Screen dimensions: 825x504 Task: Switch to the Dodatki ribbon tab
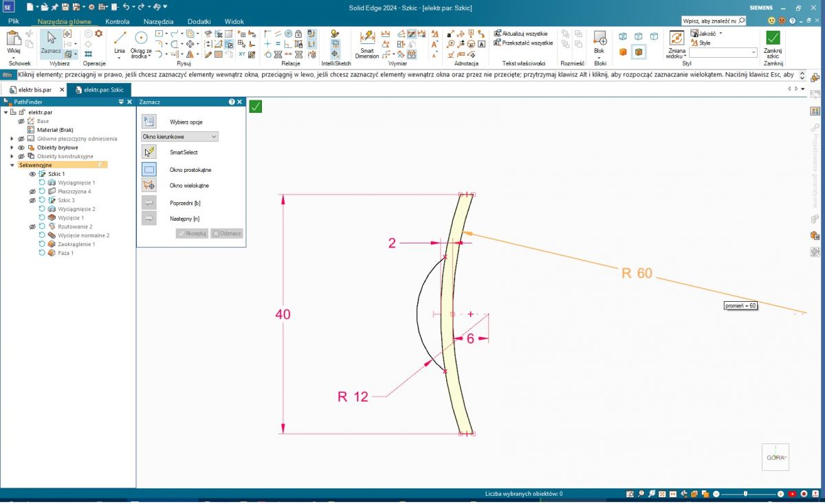[x=199, y=21]
